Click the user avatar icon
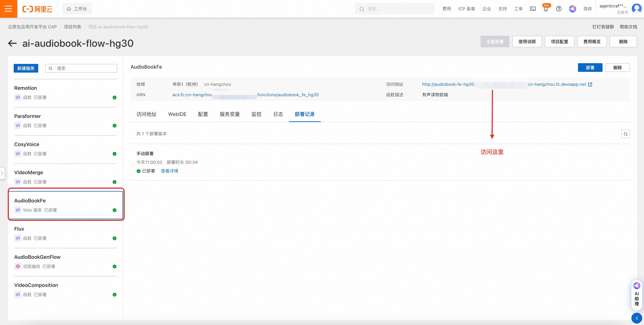Image resolution: width=644 pixels, height=325 pixels. [x=636, y=9]
